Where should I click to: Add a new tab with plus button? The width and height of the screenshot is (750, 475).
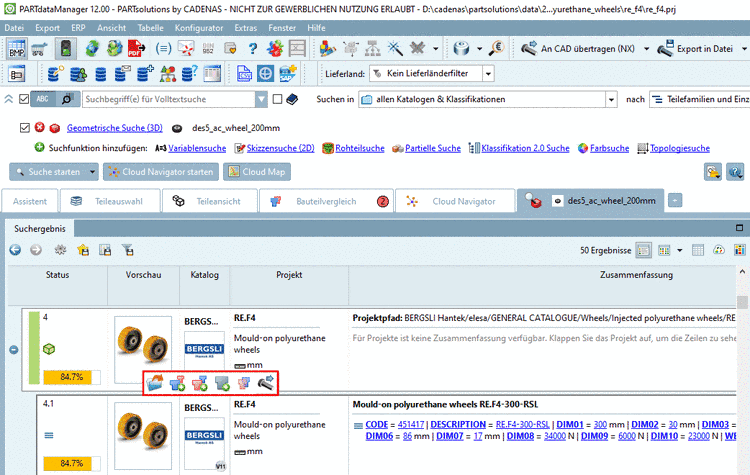tap(675, 200)
